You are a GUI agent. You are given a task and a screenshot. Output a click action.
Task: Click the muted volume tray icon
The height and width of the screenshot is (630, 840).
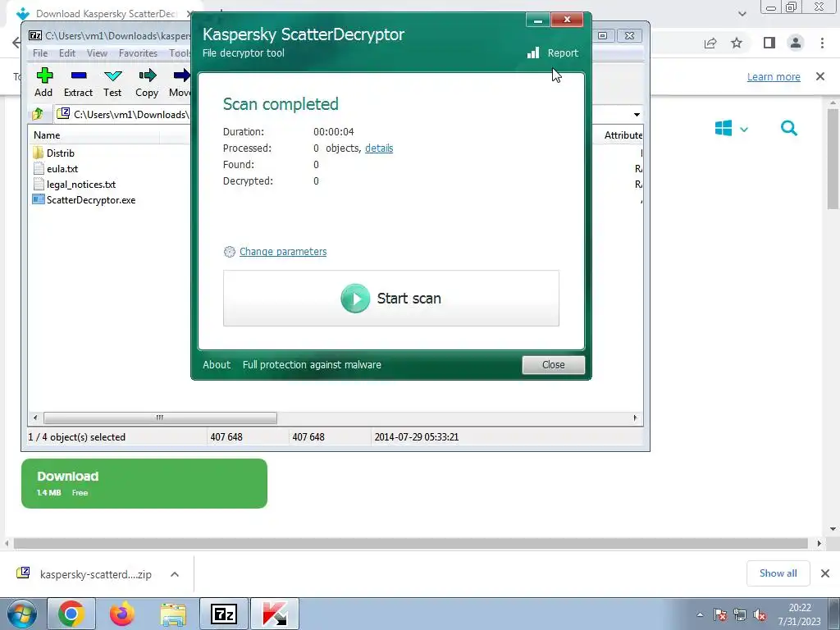759,614
